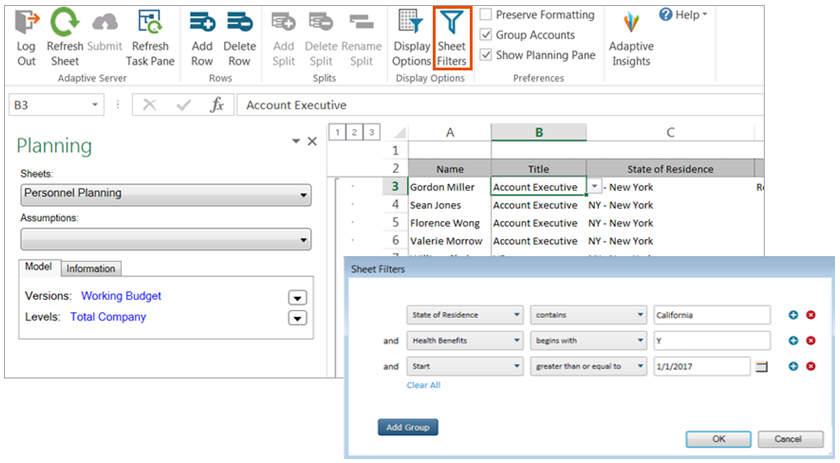Open the Personnel Planning sheets dropdown
This screenshot has width=840, height=463.
pos(165,194)
